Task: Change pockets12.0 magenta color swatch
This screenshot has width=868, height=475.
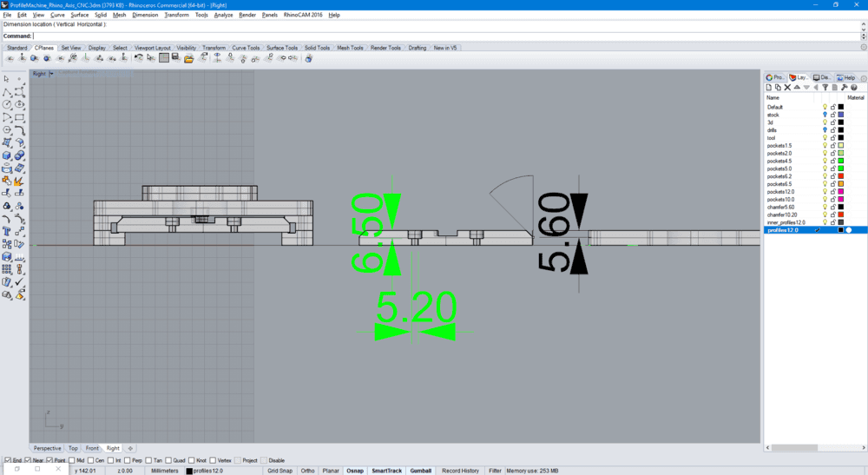Action: pos(841,192)
